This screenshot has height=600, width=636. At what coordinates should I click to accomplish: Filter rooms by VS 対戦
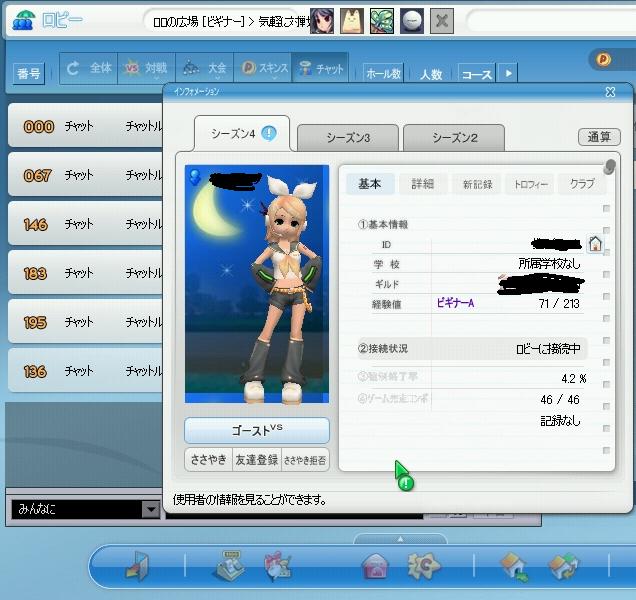coord(146,68)
